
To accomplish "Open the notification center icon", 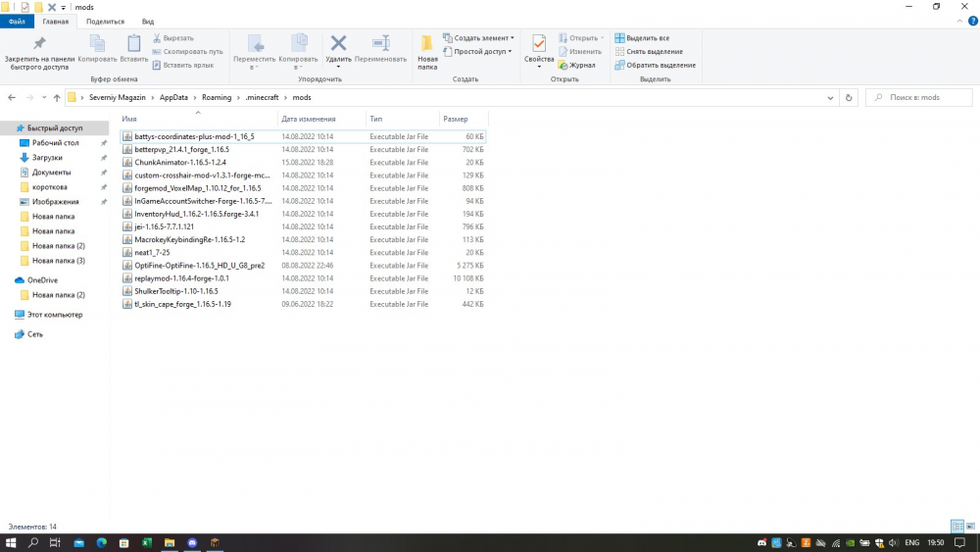I will click(x=960, y=542).
